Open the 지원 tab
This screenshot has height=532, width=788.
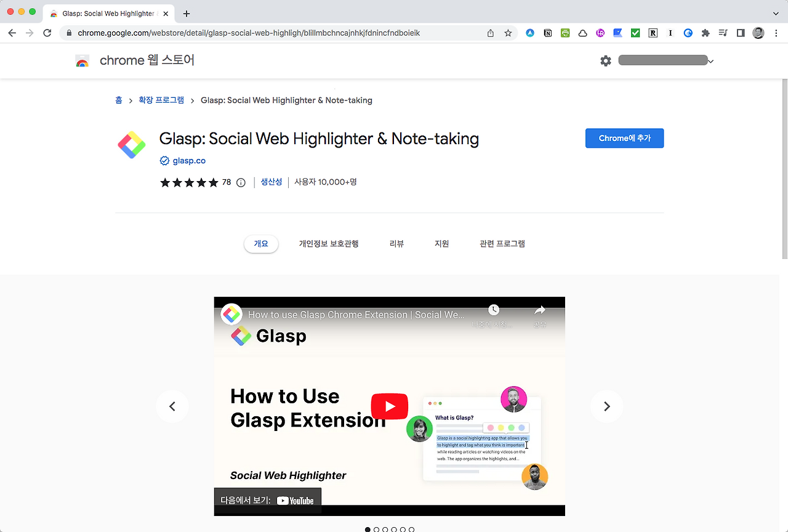click(x=441, y=244)
